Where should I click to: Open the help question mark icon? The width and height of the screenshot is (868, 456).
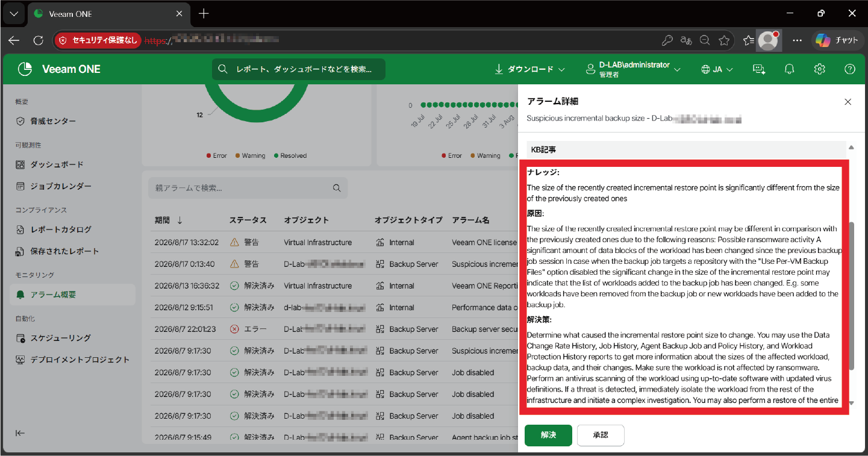click(850, 69)
